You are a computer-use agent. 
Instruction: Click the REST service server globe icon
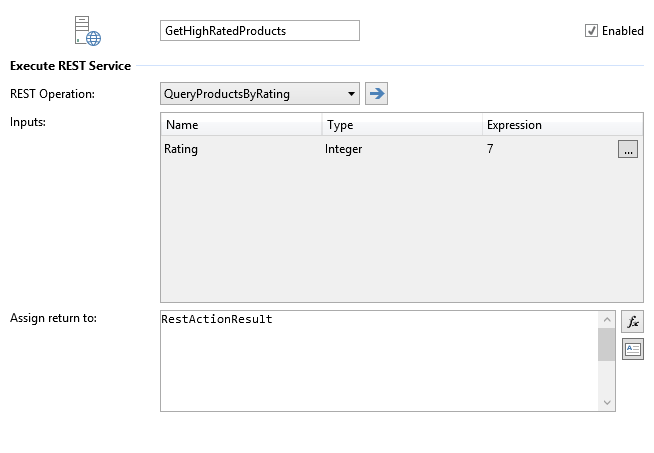click(87, 31)
